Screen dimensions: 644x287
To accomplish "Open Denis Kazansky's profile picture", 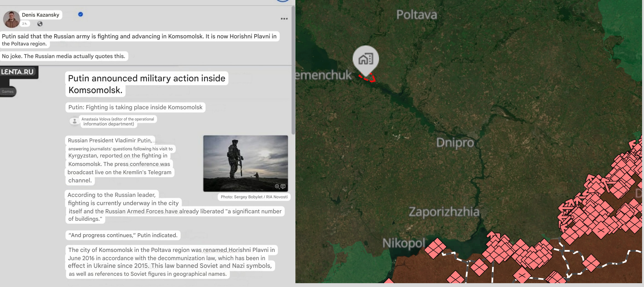I will point(11,19).
